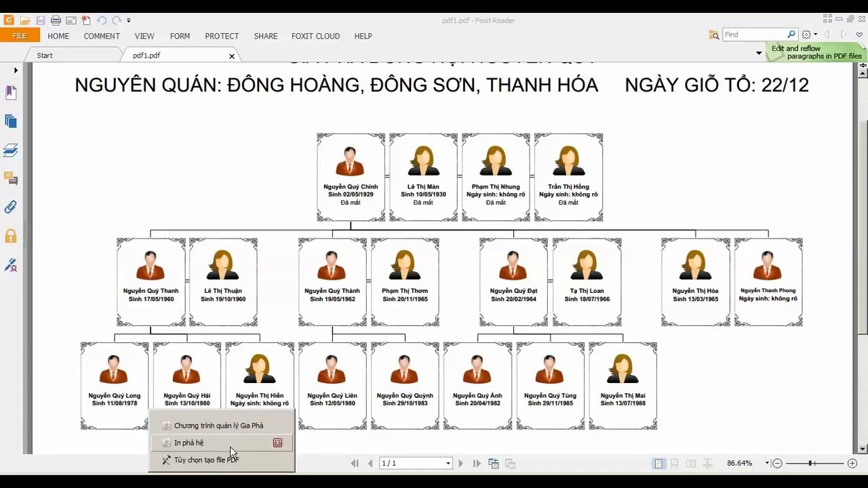Open the customize quick access toolbar arrow
Viewport: 868px width, 488px height.
129,21
